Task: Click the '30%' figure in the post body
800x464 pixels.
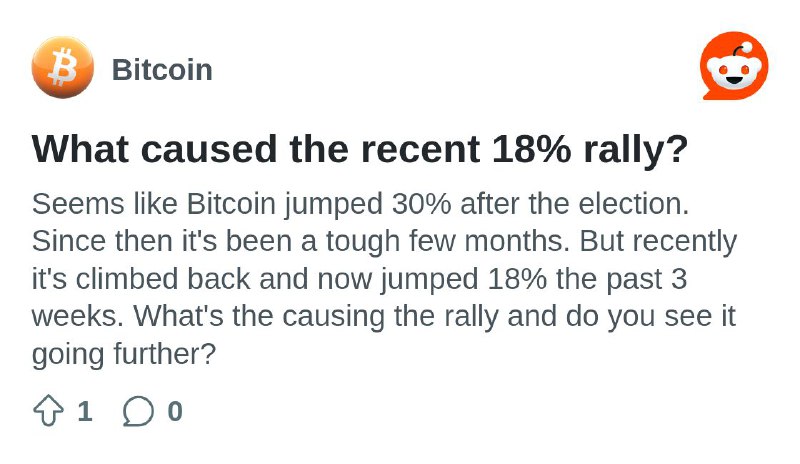Action: coord(421,204)
